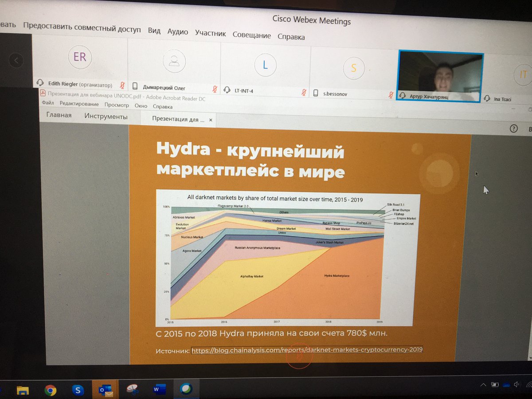Click muted microphone icon for s.bessonov
Image resolution: width=532 pixels, height=399 pixels.
tap(391, 95)
